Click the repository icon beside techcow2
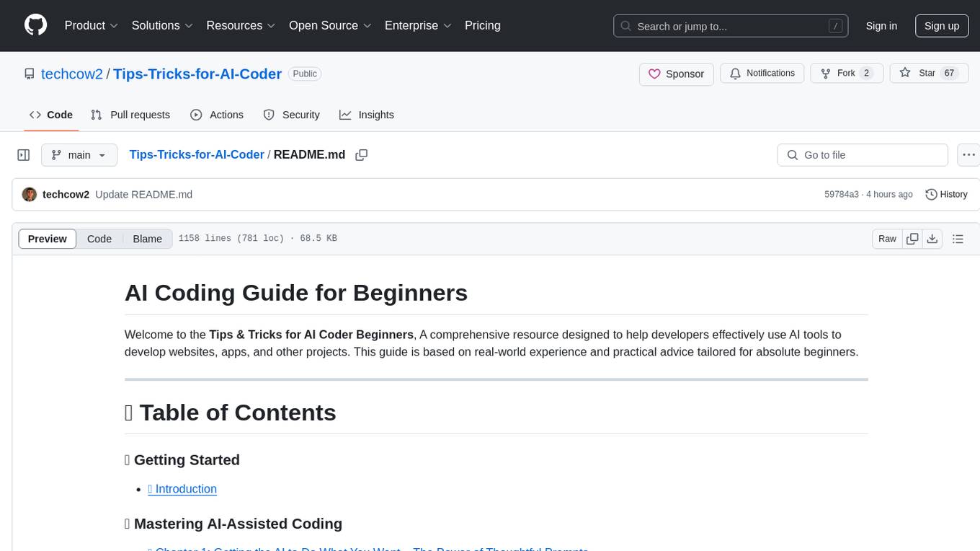Image resolution: width=980 pixels, height=551 pixels. coord(30,74)
